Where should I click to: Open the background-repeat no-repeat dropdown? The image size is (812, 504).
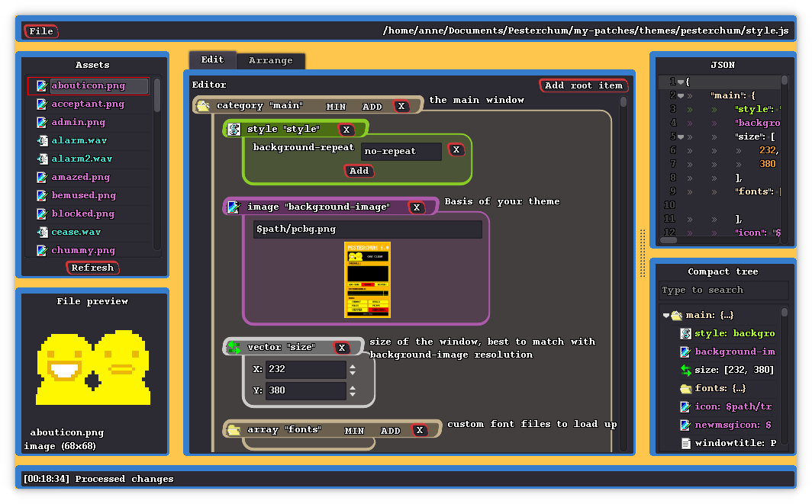coord(400,151)
